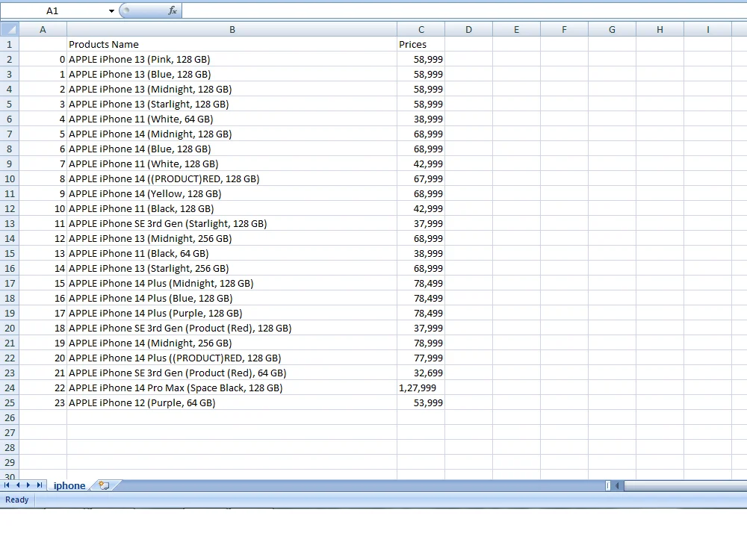The image size is (747, 560).
Task: Click price cell 1,27,999
Action: (421, 388)
